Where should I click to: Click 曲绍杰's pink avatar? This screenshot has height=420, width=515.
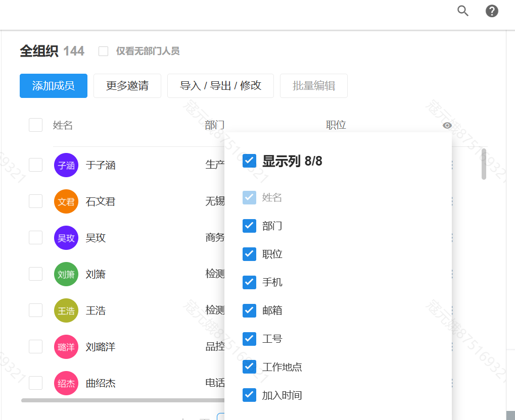66,383
